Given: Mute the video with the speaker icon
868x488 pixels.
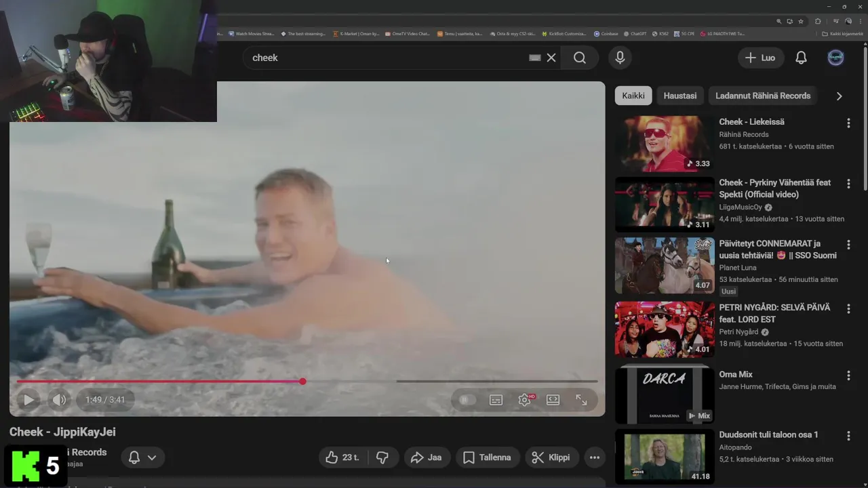Looking at the screenshot, I should (x=59, y=400).
